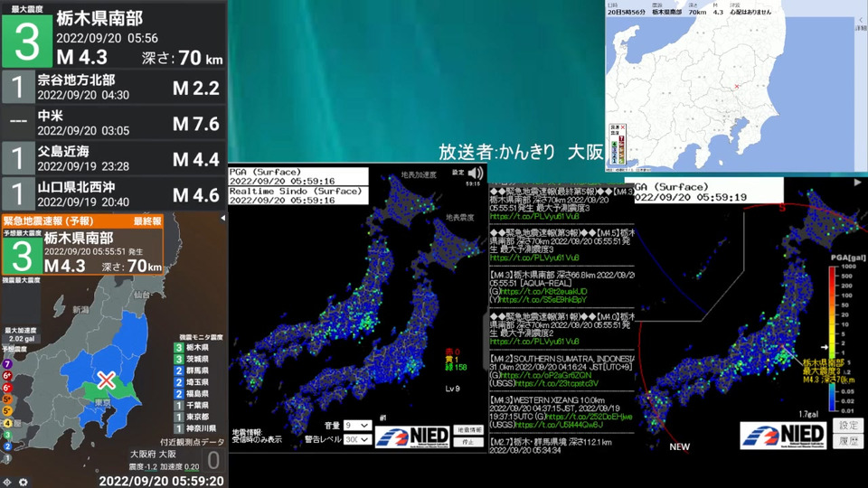This screenshot has width=868, height=488.
Task: Click the NEW label on right map
Action: tap(679, 446)
